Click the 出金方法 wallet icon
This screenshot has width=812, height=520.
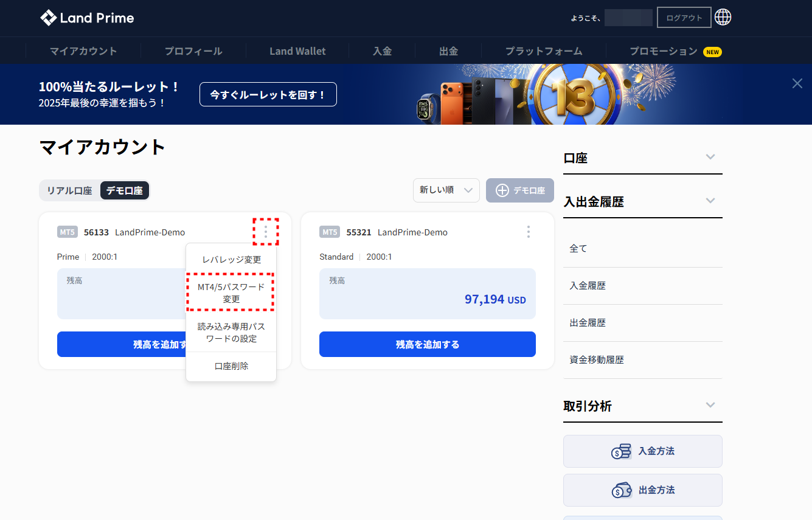pos(621,490)
